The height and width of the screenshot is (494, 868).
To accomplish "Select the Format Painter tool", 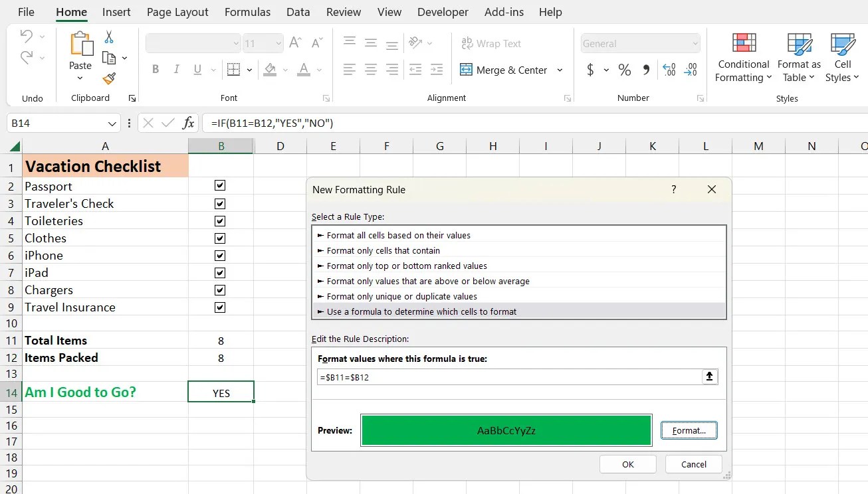I will coord(110,79).
